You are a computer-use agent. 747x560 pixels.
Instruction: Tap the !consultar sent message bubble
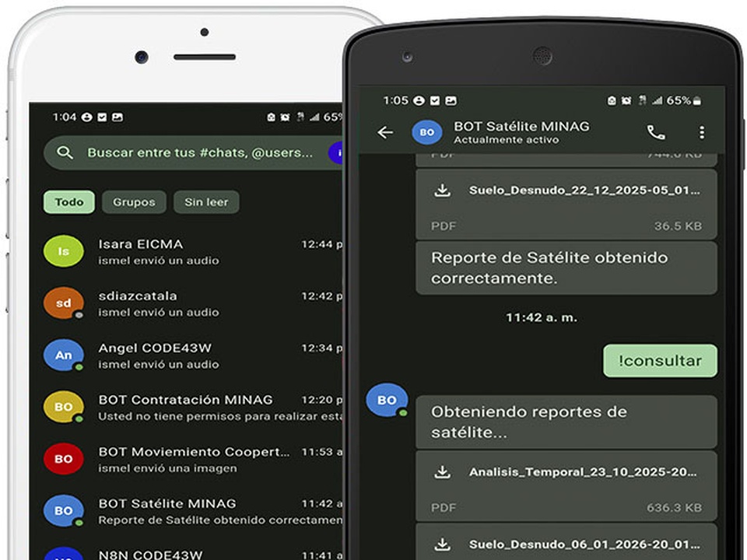(x=660, y=361)
